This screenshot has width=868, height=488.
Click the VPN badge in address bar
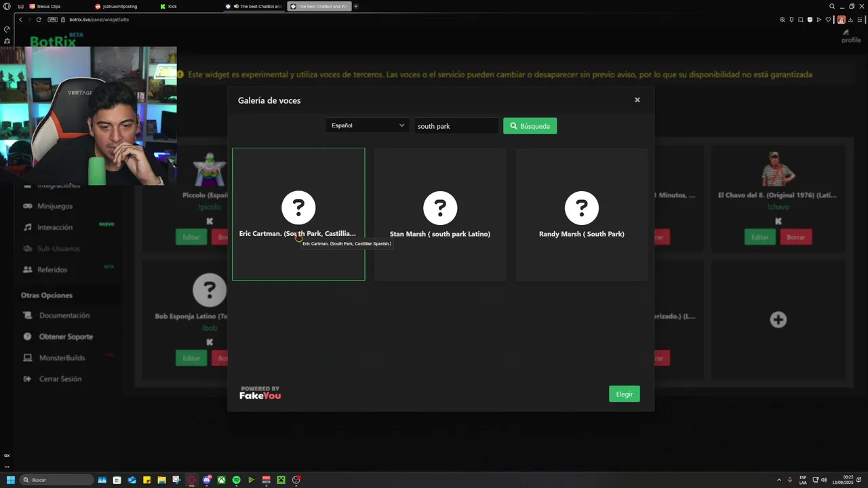pos(54,20)
